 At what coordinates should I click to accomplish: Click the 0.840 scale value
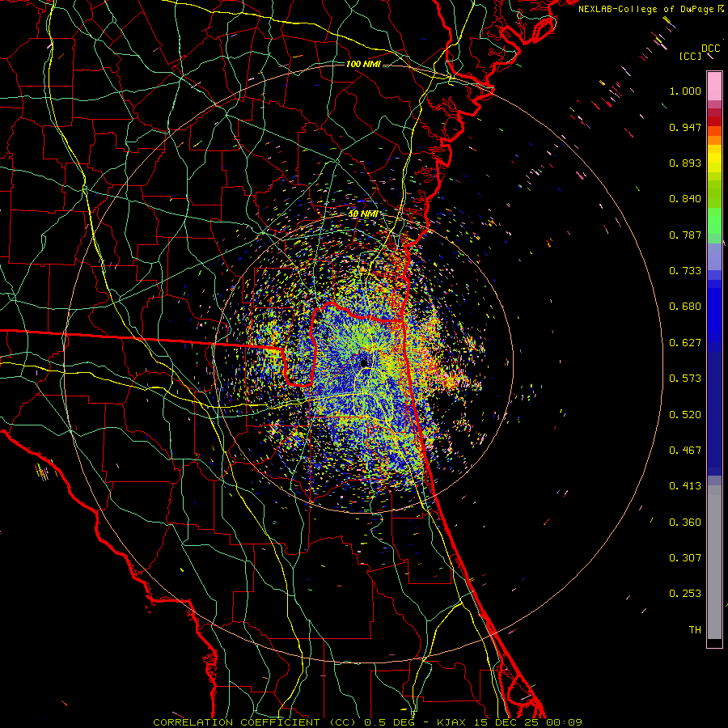point(685,199)
